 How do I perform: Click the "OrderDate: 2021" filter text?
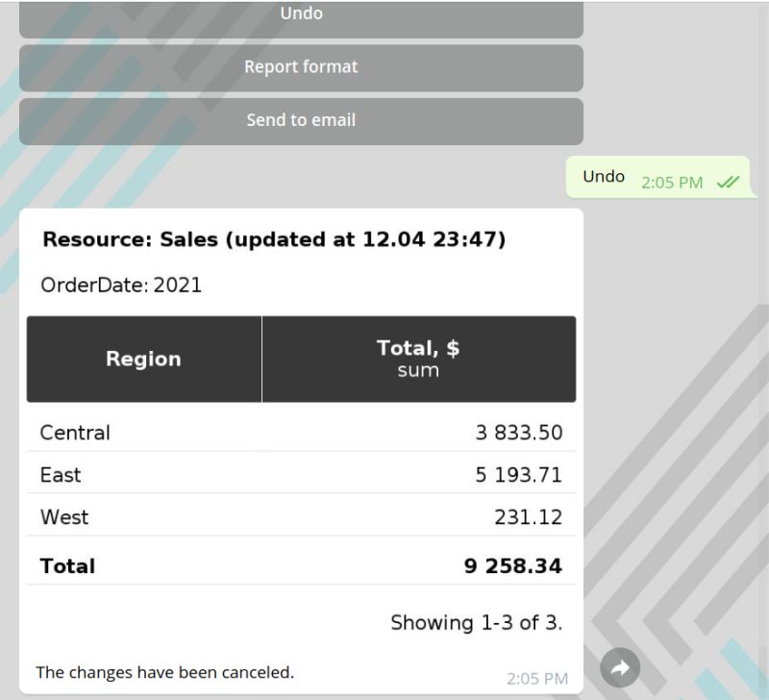[x=121, y=285]
